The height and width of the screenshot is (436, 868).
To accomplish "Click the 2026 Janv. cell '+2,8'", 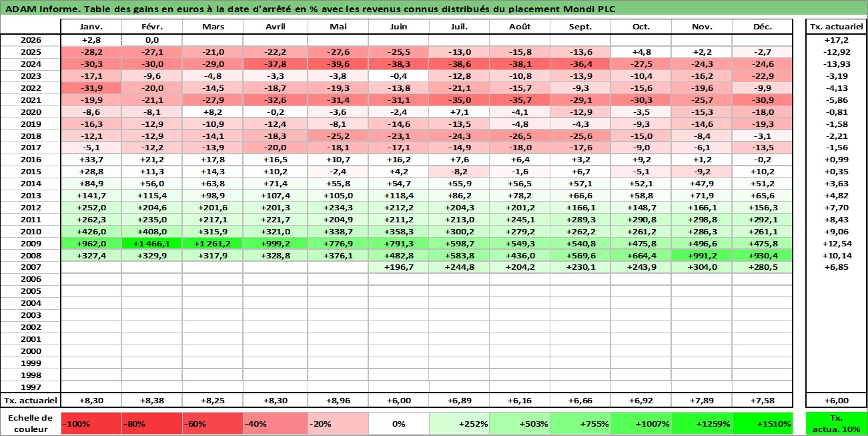I will pos(91,40).
